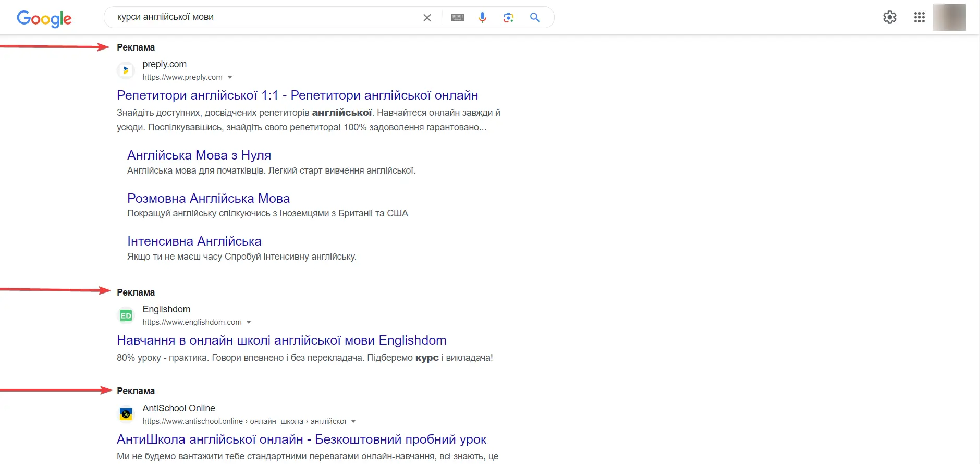The height and width of the screenshot is (464, 980).
Task: Expand the antischool.online ad info arrow
Action: click(x=353, y=421)
